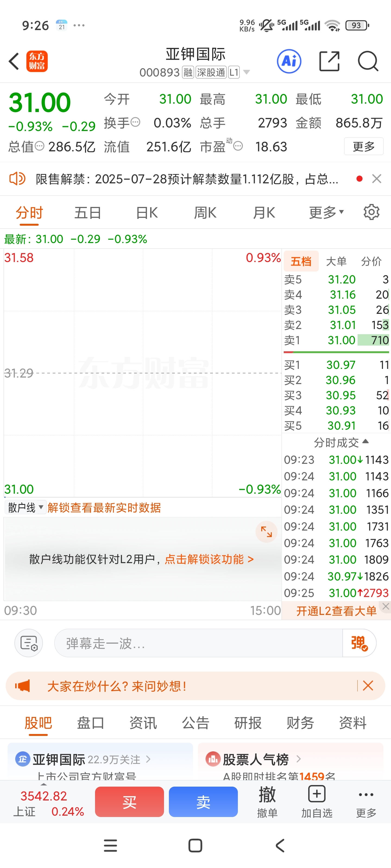Image resolution: width=391 pixels, height=868 pixels.
Task: Open the danmaku settings list icon
Action: coord(29,643)
